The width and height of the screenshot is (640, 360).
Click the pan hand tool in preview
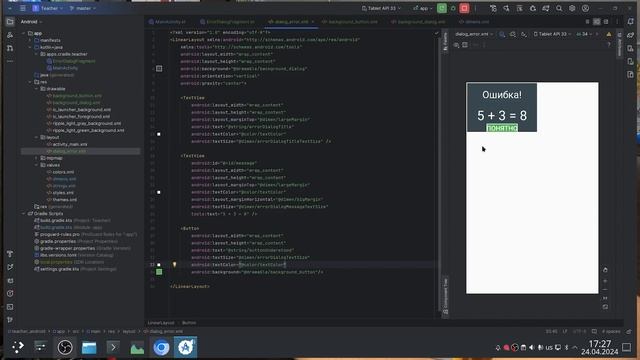605,270
